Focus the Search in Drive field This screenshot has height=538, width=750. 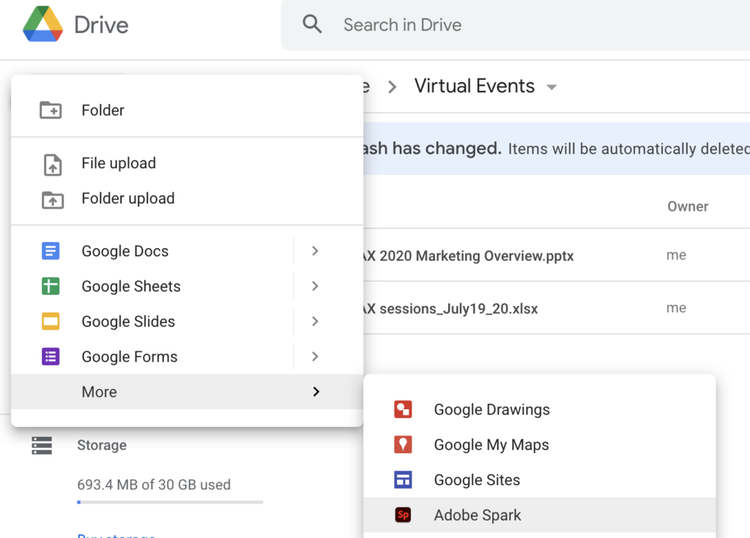tap(500, 25)
